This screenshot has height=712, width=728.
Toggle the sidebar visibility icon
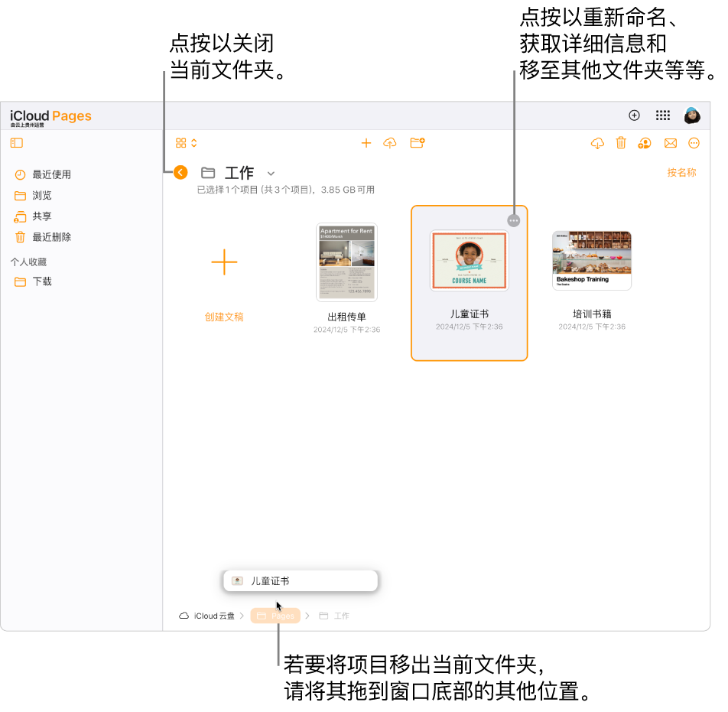[x=16, y=143]
